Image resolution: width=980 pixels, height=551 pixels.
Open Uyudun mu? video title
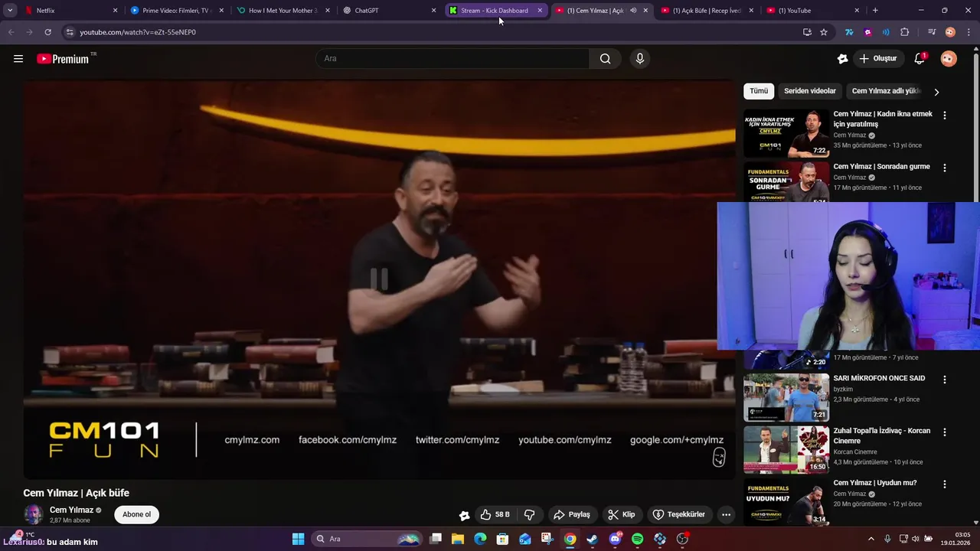pyautogui.click(x=875, y=483)
